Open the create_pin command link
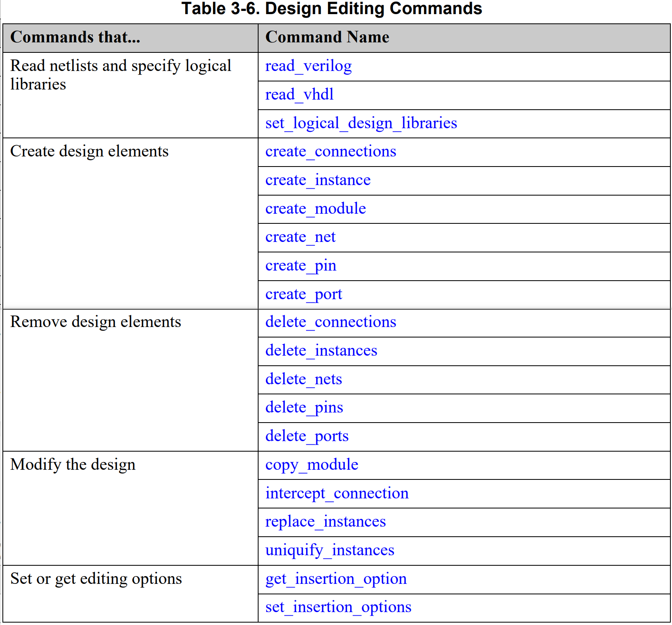The width and height of the screenshot is (672, 625). [301, 266]
